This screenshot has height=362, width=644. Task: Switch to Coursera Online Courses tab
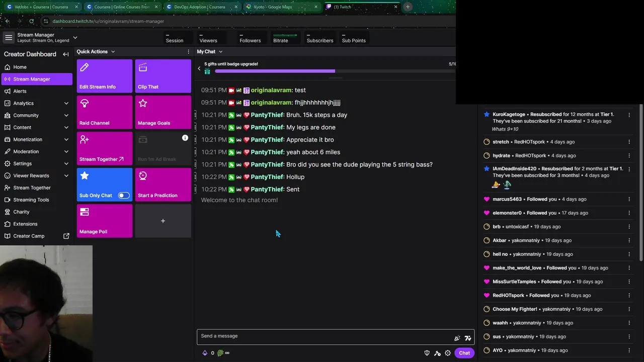click(121, 7)
